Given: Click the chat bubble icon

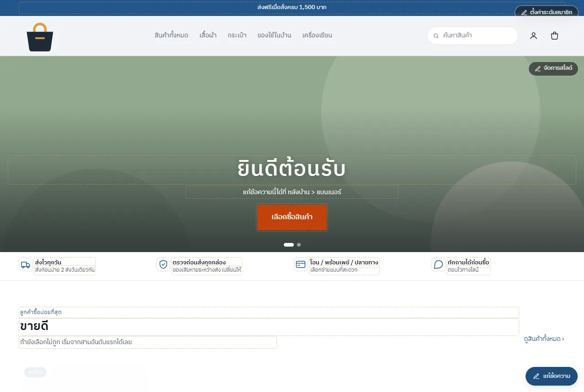Looking at the screenshot, I should click(x=438, y=264).
